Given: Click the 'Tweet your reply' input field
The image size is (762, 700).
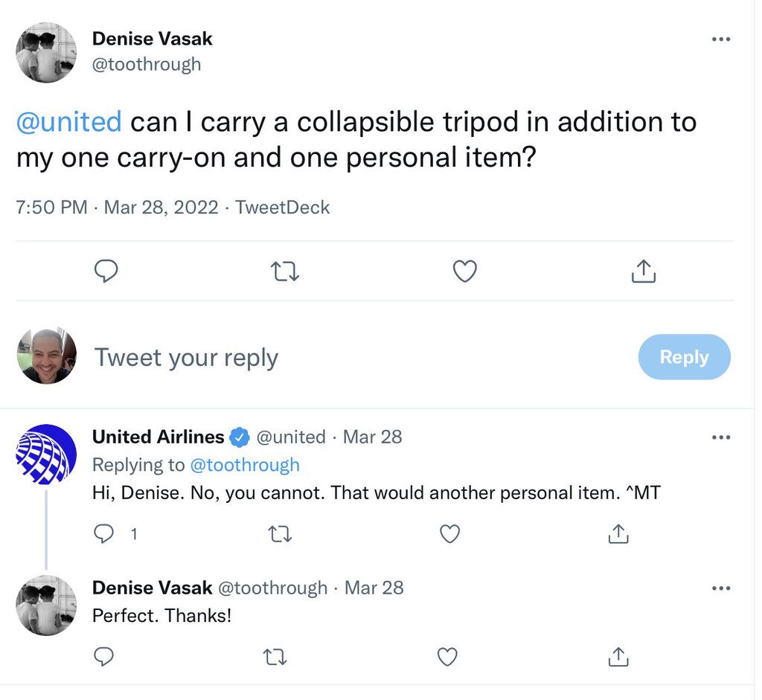Looking at the screenshot, I should coord(359,358).
